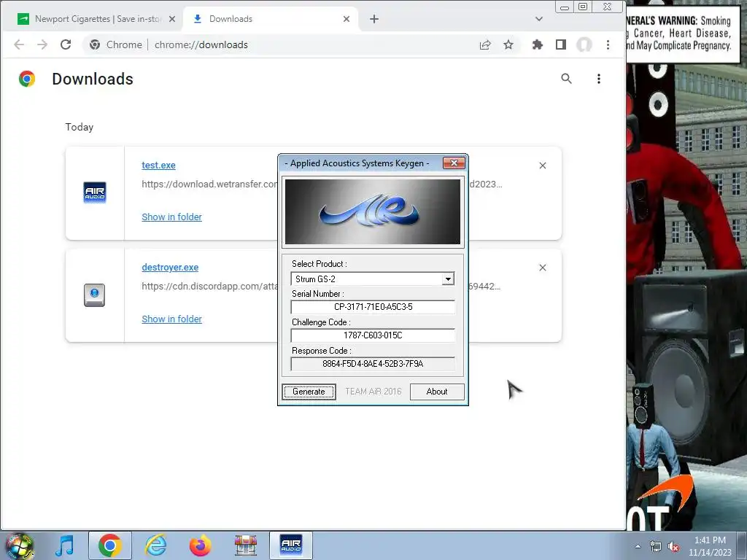Expand the Select Product dropdown in the keygen
747x560 pixels.
[x=448, y=279]
